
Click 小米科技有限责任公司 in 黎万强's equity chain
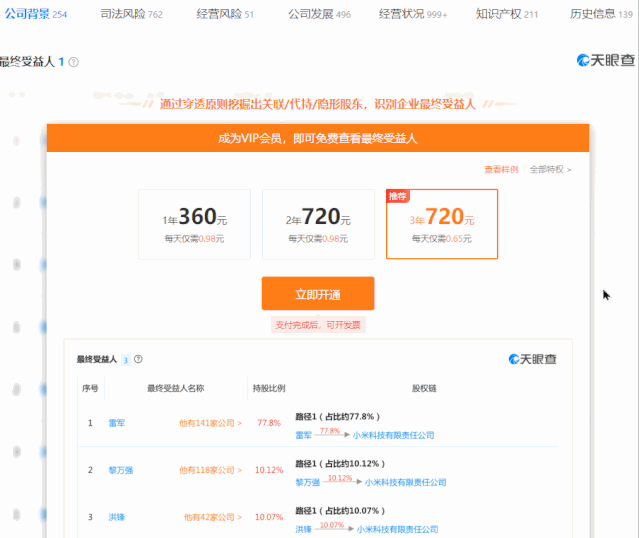tap(405, 482)
